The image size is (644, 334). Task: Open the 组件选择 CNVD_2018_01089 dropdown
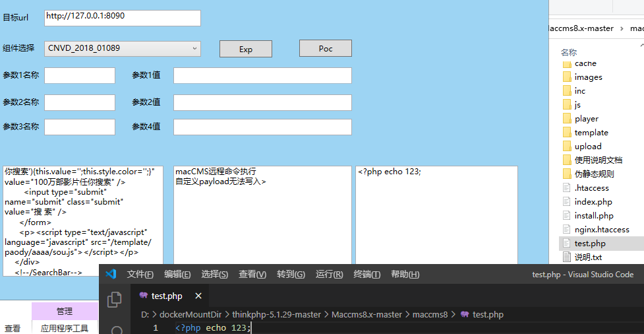click(123, 49)
